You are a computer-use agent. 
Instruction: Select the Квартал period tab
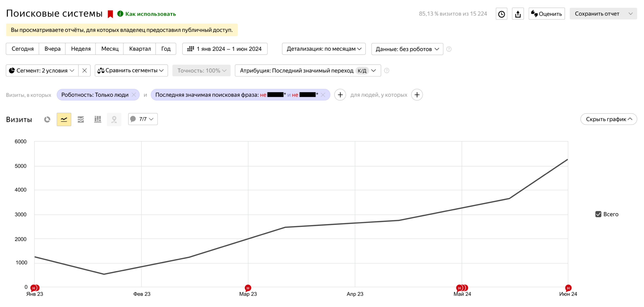pyautogui.click(x=140, y=49)
